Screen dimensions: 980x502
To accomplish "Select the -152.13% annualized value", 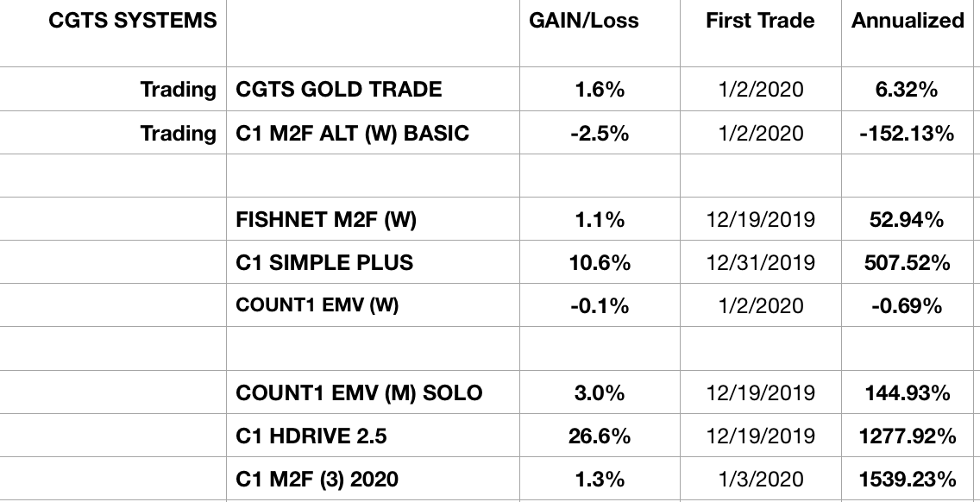I will point(908,133).
